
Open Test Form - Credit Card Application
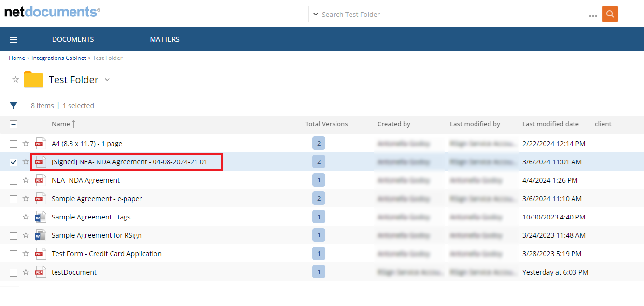(107, 254)
